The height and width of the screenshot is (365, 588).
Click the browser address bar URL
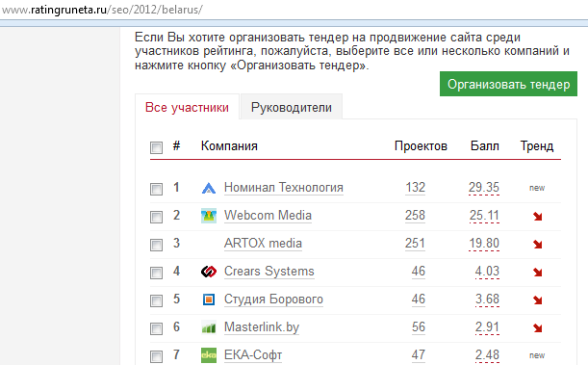(x=102, y=10)
